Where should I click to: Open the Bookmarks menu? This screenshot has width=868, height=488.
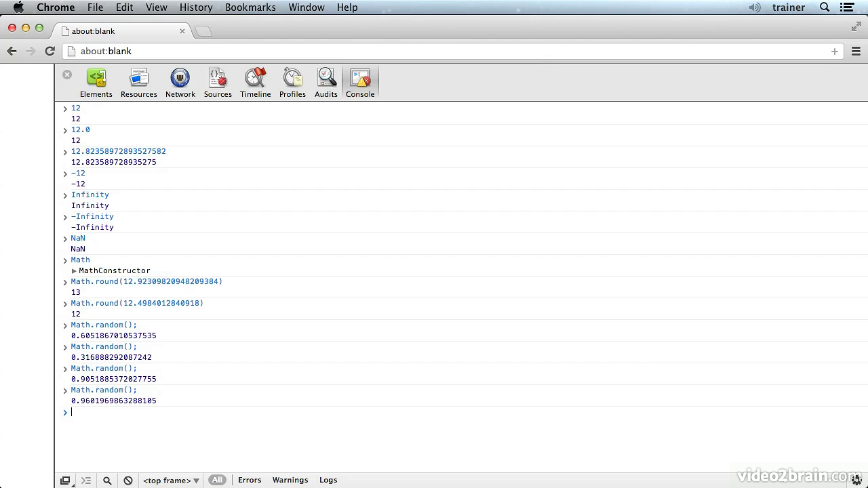pos(250,7)
